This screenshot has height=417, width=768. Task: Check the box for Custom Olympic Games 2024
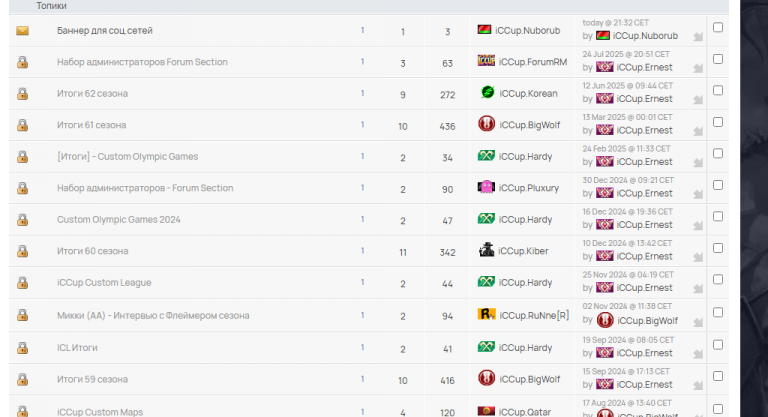718,217
